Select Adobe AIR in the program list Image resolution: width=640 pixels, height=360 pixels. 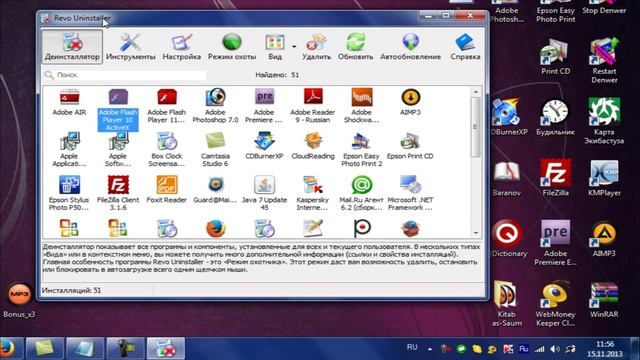coord(69,102)
